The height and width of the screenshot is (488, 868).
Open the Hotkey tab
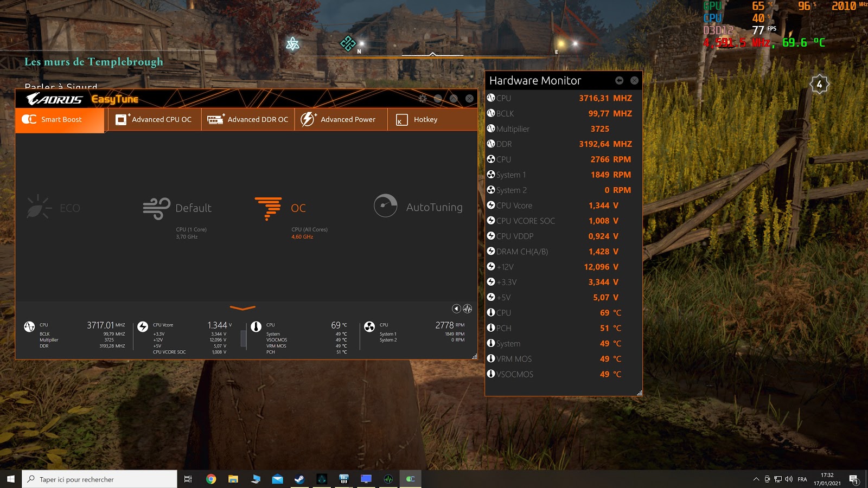[418, 119]
